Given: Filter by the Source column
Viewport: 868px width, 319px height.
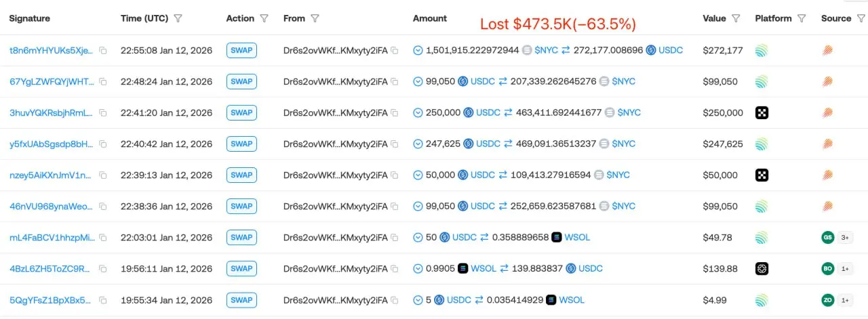Looking at the screenshot, I should 860,19.
